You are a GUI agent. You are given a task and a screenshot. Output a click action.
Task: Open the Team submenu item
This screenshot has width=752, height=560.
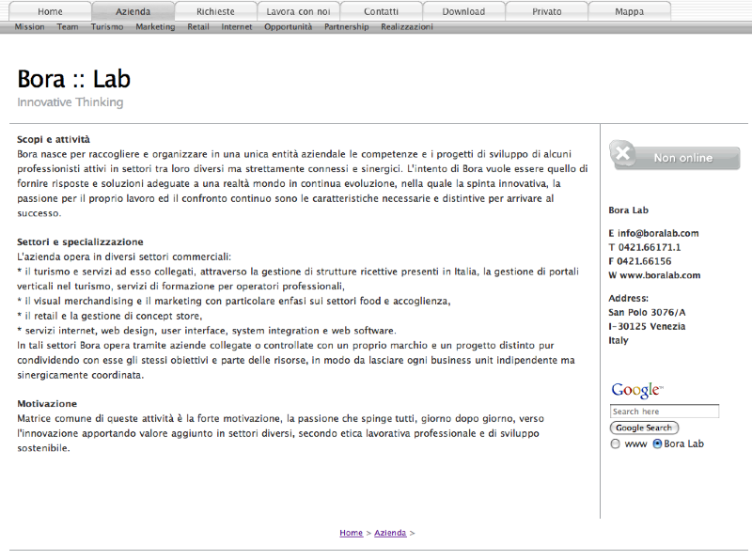click(x=68, y=27)
